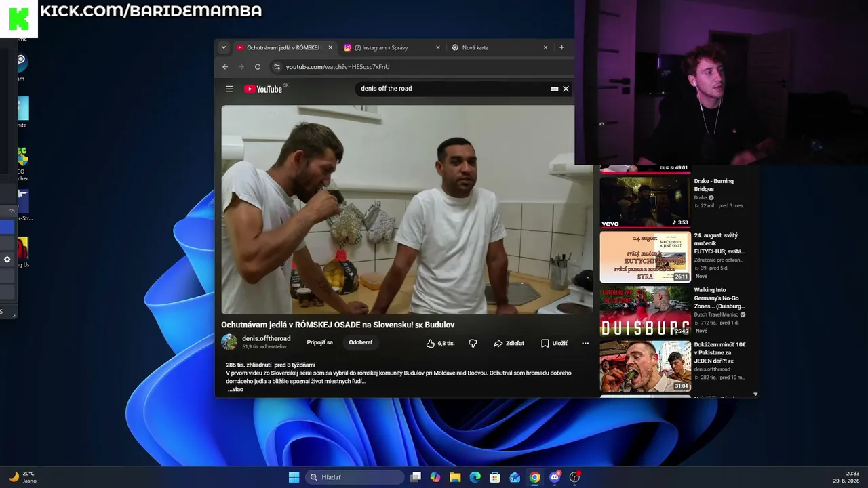868x488 pixels.
Task: Click the Zdieľať share button
Action: coord(509,344)
